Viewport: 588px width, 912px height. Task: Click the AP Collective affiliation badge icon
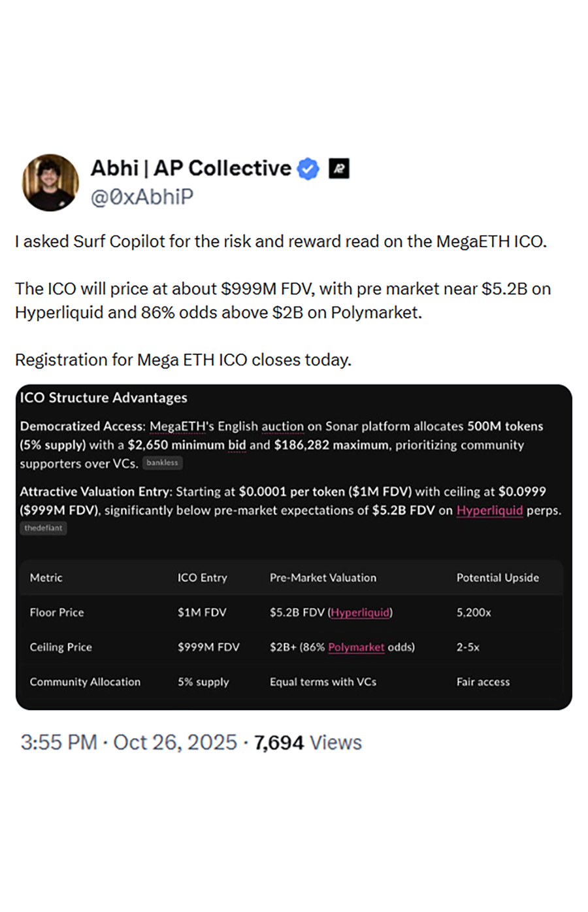338,169
